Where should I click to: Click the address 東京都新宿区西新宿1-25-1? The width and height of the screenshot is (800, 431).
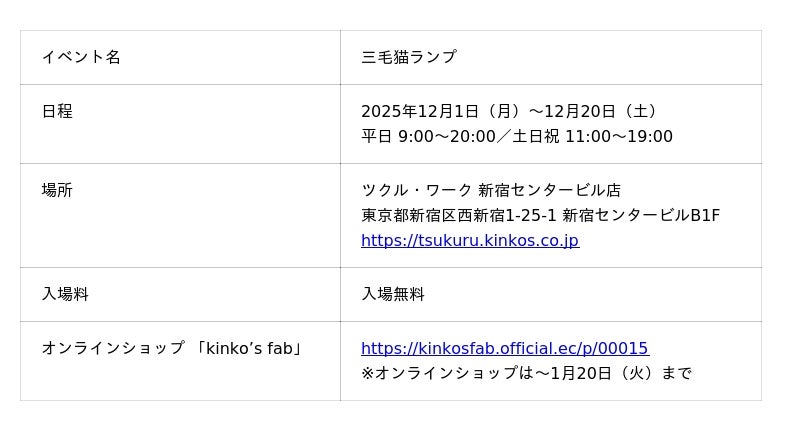pos(458,215)
